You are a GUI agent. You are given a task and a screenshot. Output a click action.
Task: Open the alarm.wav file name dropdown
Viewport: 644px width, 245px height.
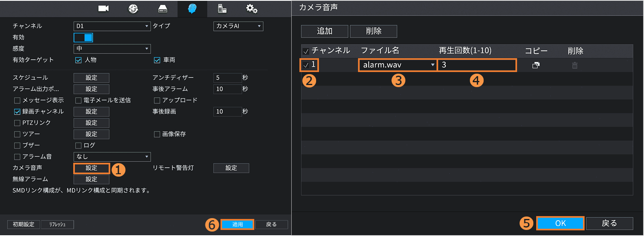(397, 65)
